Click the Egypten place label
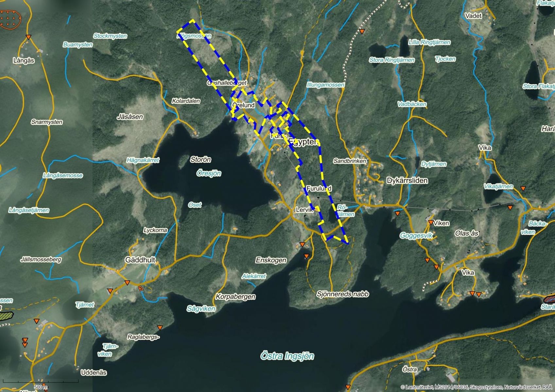555x392 pixels. tap(303, 142)
